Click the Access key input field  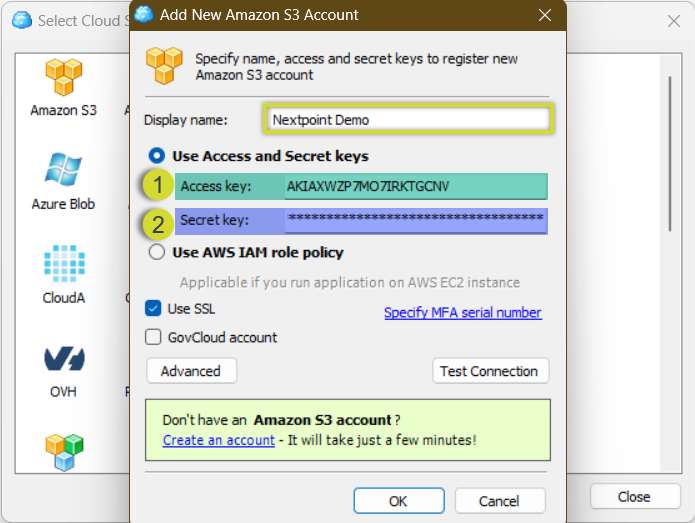click(416, 186)
